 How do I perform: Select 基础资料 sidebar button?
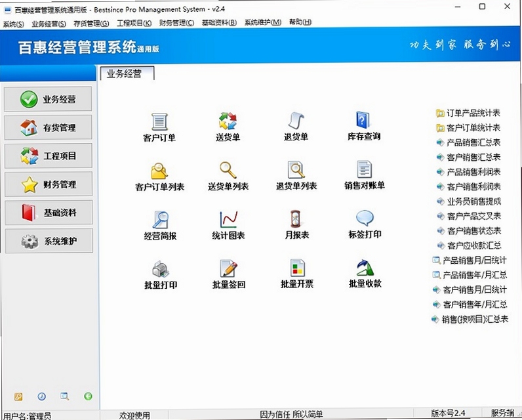point(49,213)
